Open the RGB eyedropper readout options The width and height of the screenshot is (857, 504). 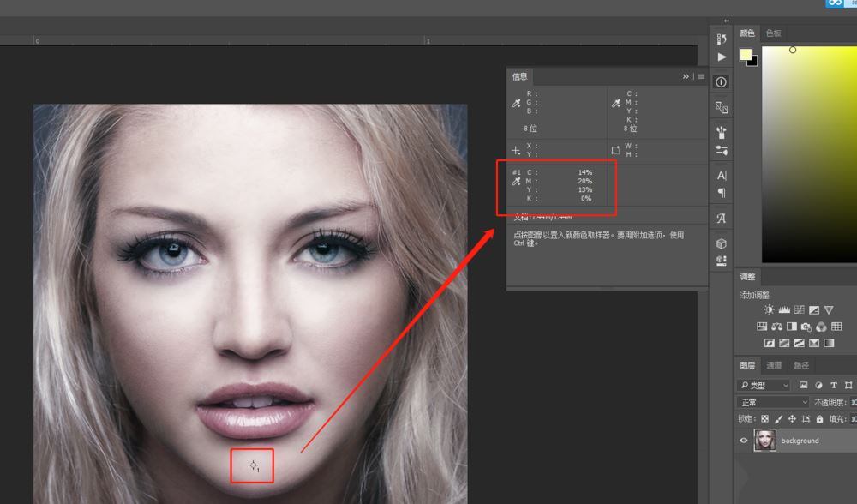516,103
